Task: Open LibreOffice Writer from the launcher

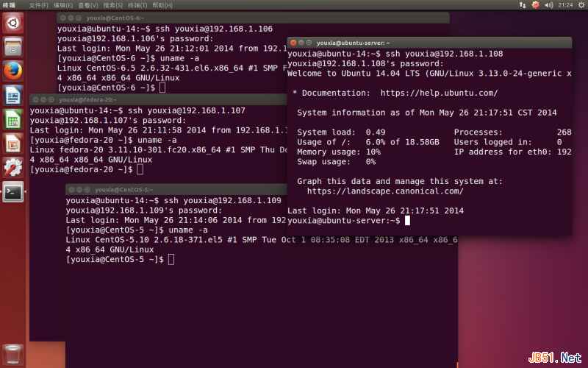Action: 13,95
